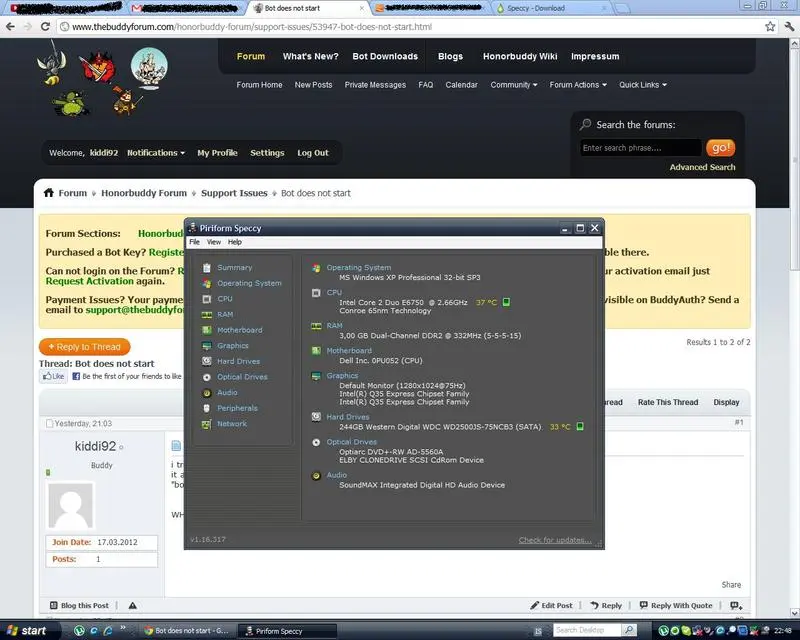
Task: Open Summary section icon in Speccy sidebar
Action: [x=207, y=267]
